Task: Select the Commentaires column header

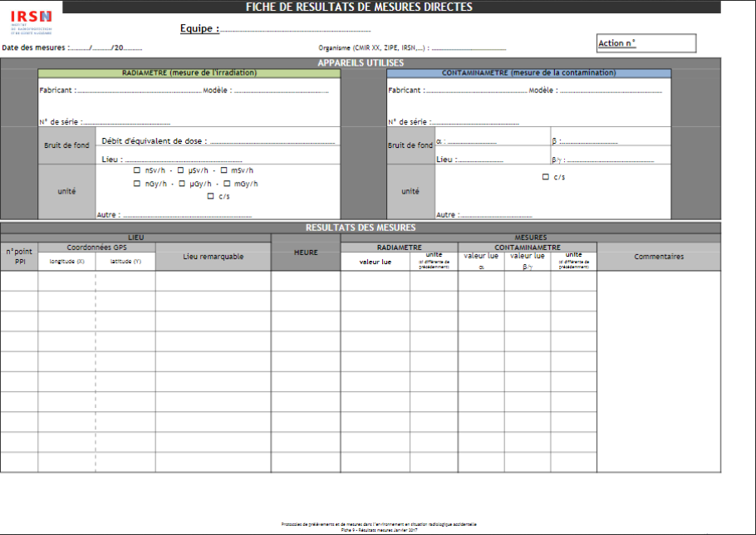Action: click(x=658, y=257)
